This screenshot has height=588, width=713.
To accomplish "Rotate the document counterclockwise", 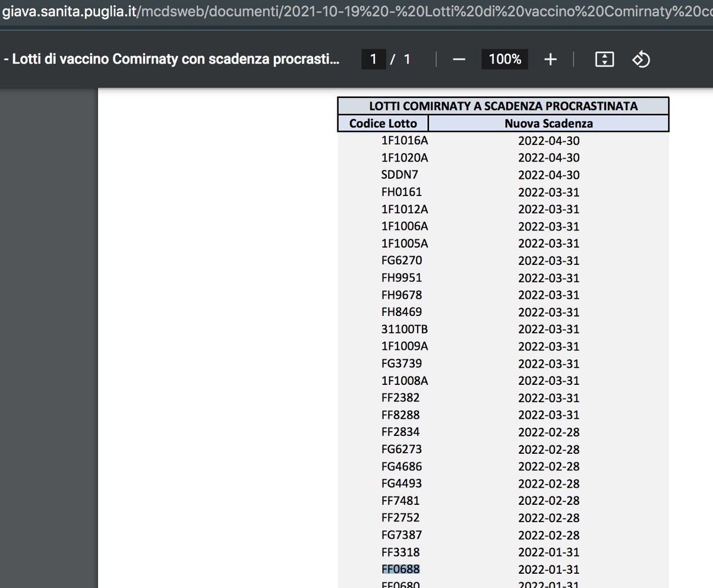I will pyautogui.click(x=641, y=59).
